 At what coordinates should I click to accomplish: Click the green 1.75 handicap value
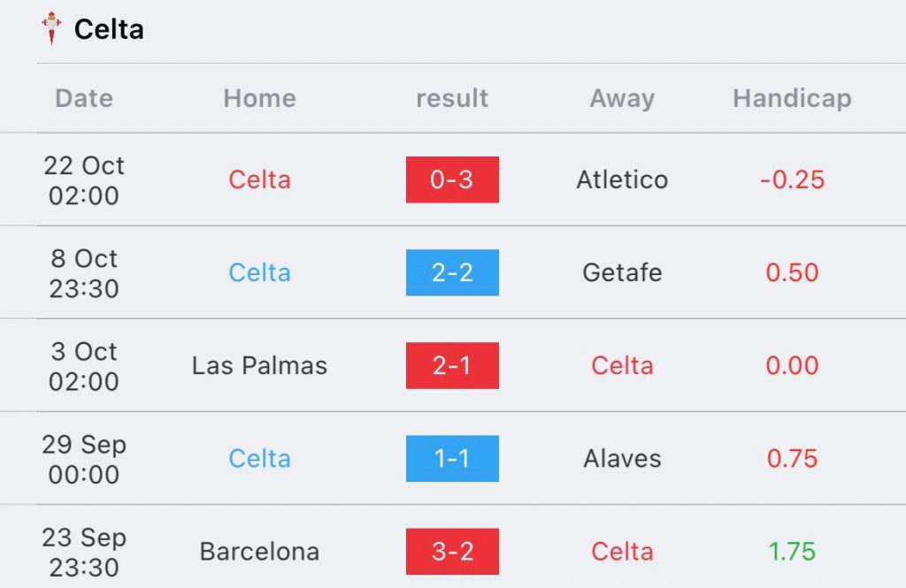pyautogui.click(x=792, y=552)
